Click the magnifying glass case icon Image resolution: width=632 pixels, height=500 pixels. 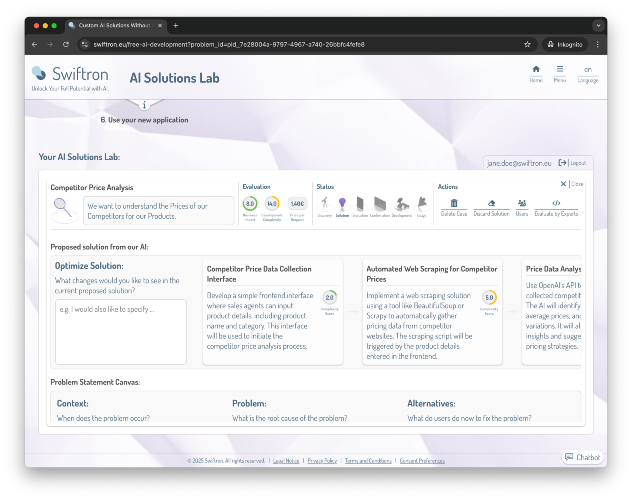pyautogui.click(x=63, y=209)
